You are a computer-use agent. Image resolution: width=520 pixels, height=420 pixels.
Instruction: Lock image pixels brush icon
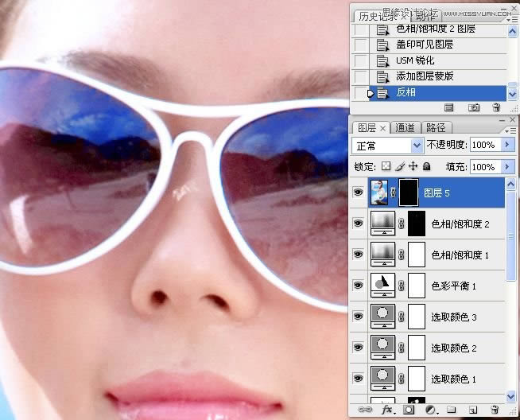click(400, 166)
